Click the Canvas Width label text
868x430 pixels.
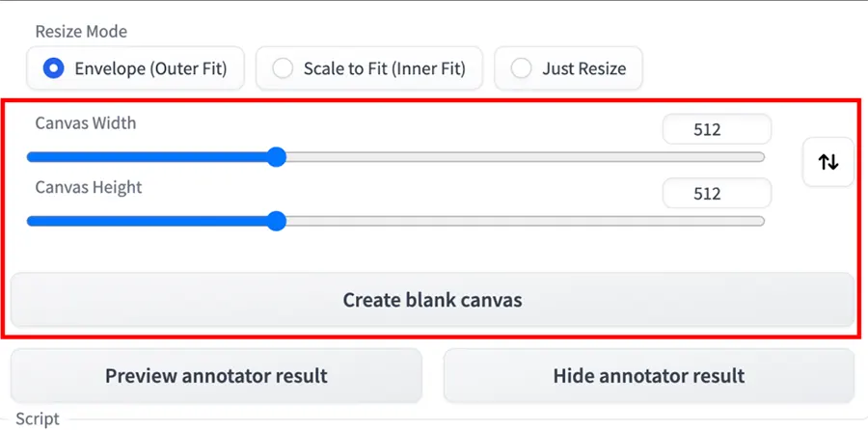[86, 123]
